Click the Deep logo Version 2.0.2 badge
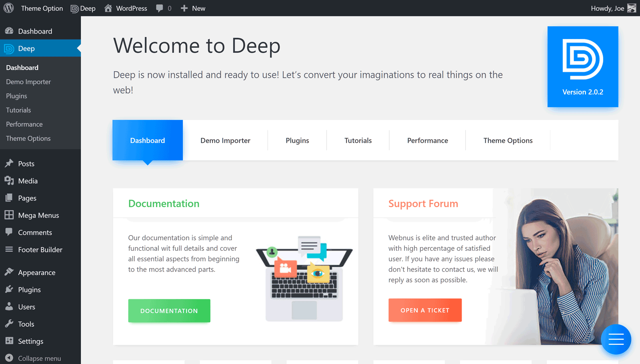 pos(583,67)
